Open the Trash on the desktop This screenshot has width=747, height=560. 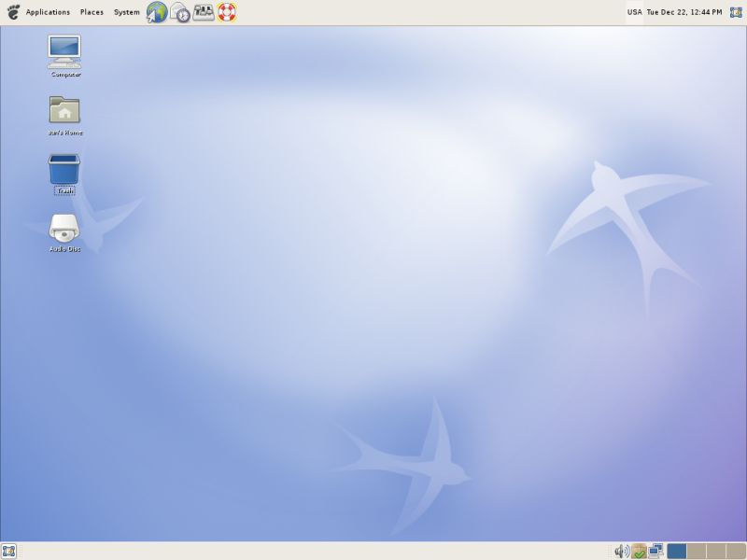pos(63,172)
